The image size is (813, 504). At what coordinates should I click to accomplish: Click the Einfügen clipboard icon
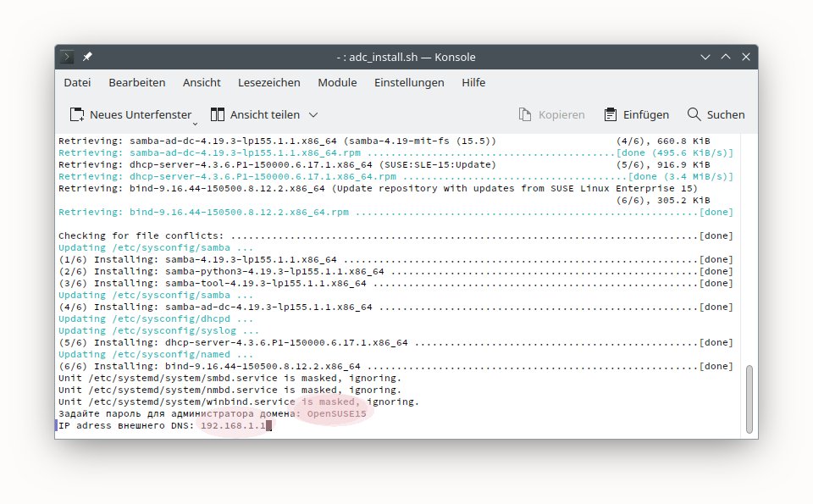pyautogui.click(x=611, y=114)
